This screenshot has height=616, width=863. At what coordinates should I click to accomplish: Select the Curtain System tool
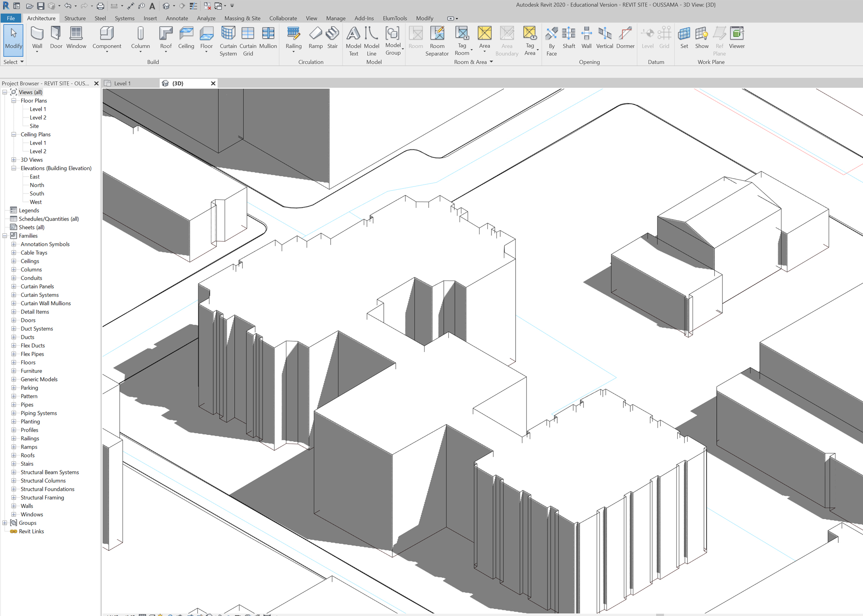[228, 41]
